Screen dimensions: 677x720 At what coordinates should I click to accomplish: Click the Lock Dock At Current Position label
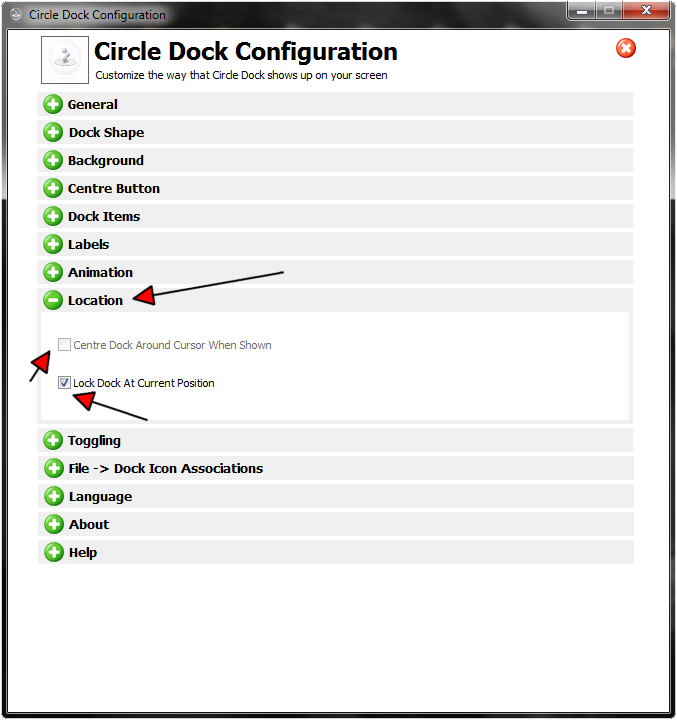(x=144, y=383)
